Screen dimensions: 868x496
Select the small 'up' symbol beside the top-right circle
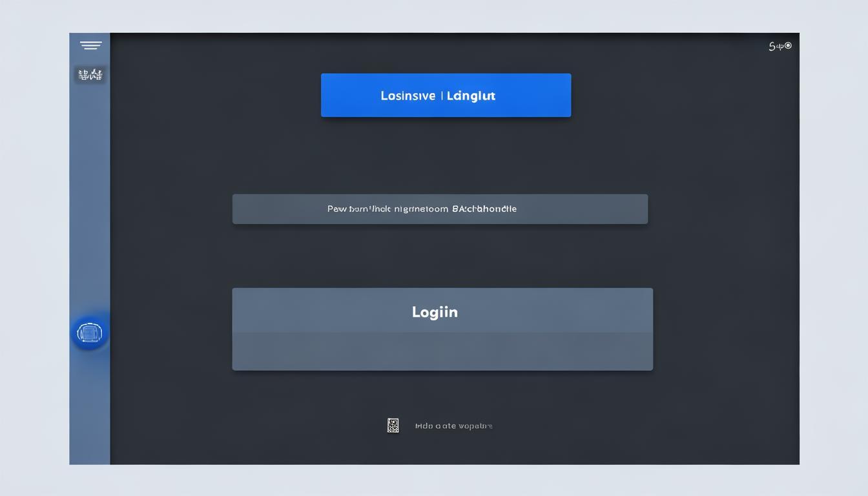[x=780, y=46]
